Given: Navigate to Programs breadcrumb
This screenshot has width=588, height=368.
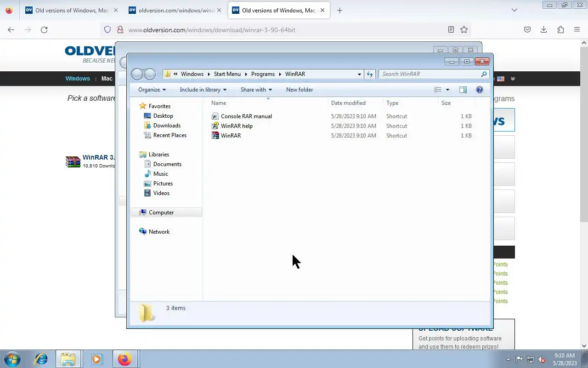Looking at the screenshot, I should click(x=263, y=74).
